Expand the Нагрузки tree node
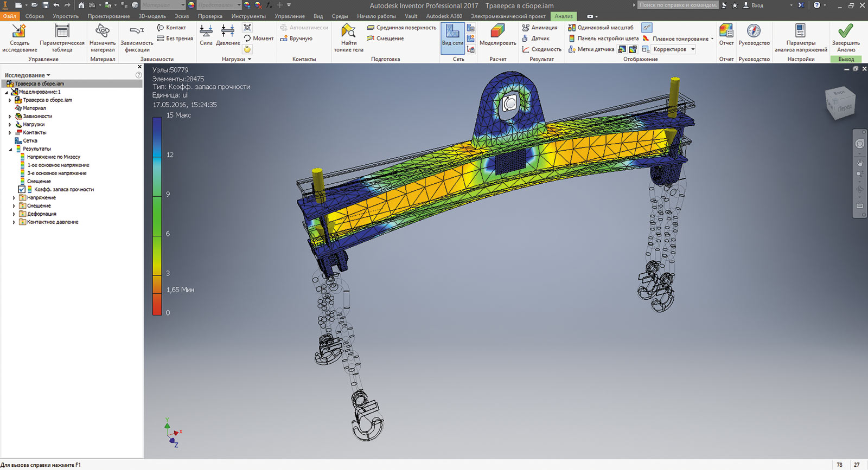Image resolution: width=868 pixels, height=470 pixels. tap(10, 125)
